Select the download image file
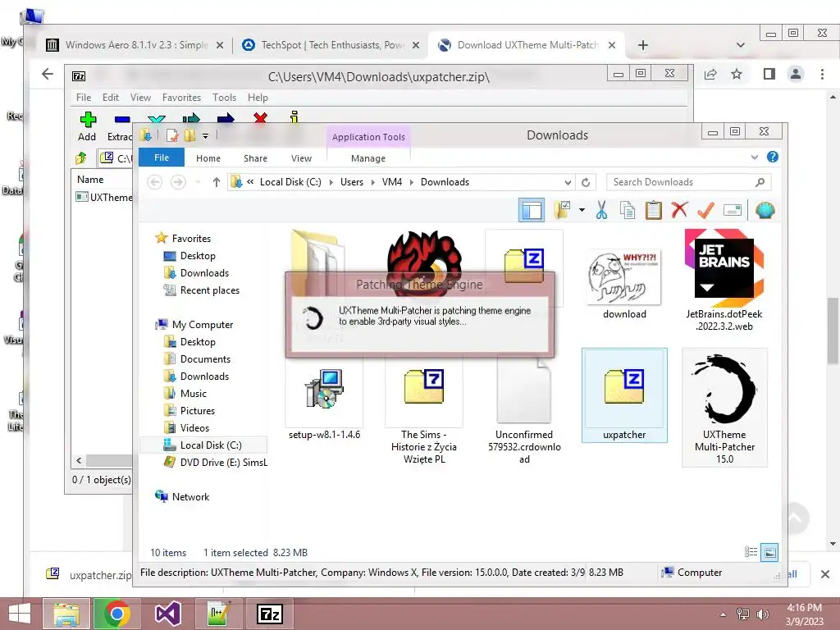The height and width of the screenshot is (630, 840). point(624,284)
